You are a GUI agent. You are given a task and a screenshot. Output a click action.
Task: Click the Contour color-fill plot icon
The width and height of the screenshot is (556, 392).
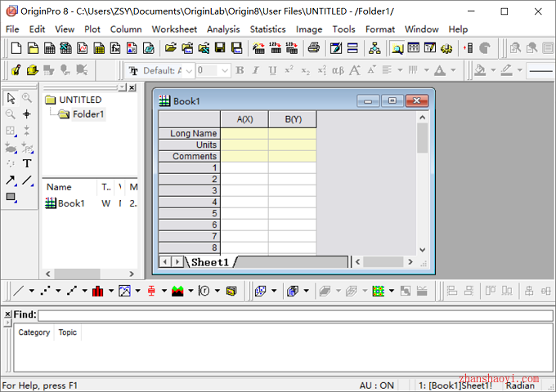point(379,291)
